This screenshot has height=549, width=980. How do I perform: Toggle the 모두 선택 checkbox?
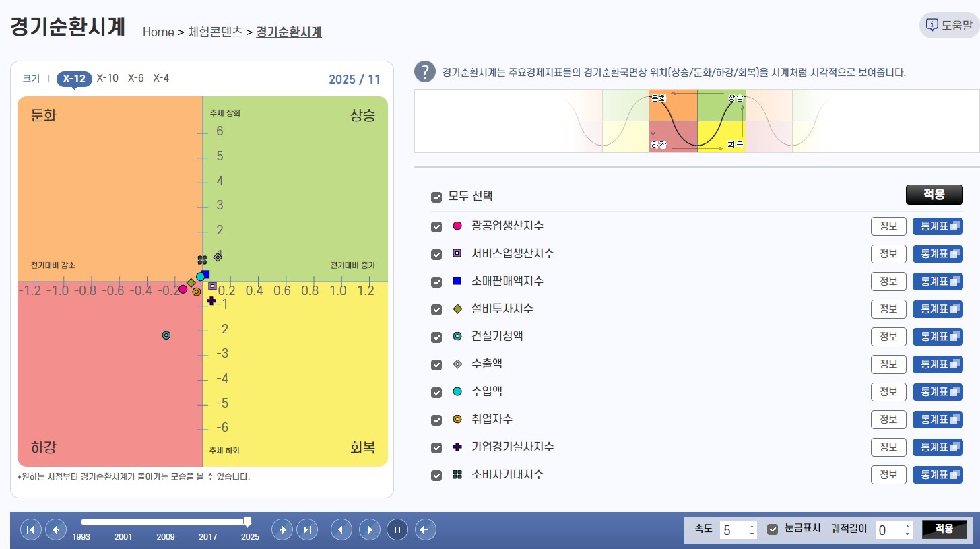tap(436, 197)
